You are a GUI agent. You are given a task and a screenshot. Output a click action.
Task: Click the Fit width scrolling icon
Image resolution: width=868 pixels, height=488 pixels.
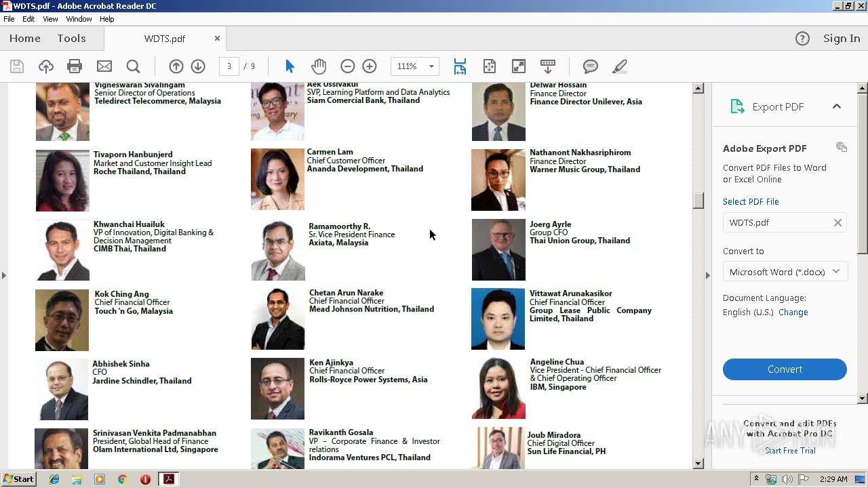(460, 66)
